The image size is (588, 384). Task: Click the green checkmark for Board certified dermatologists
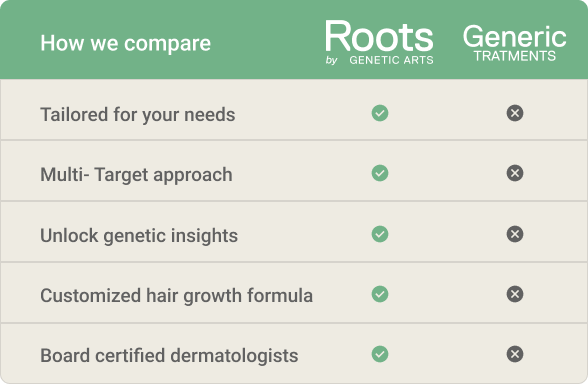pyautogui.click(x=380, y=354)
